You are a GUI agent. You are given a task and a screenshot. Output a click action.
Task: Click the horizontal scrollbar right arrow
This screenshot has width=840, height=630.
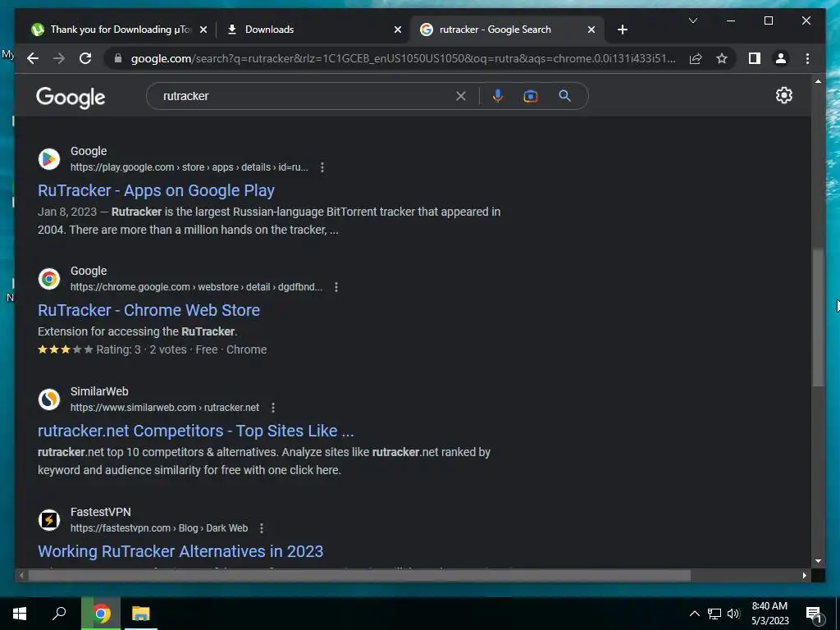pyautogui.click(x=804, y=576)
